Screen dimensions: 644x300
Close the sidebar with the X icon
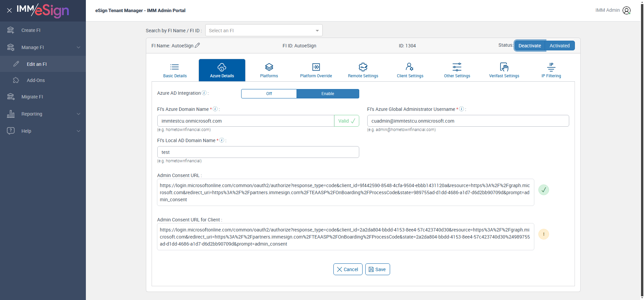pyautogui.click(x=9, y=10)
